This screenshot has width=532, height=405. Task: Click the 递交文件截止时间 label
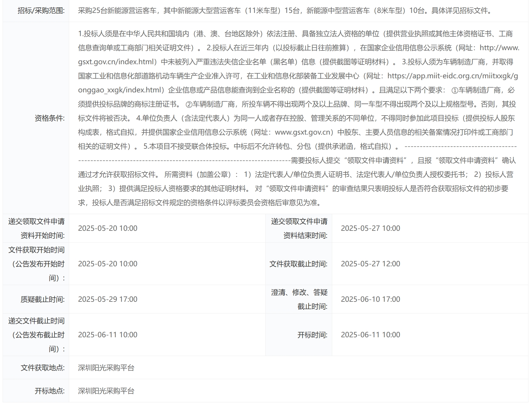coord(36,335)
